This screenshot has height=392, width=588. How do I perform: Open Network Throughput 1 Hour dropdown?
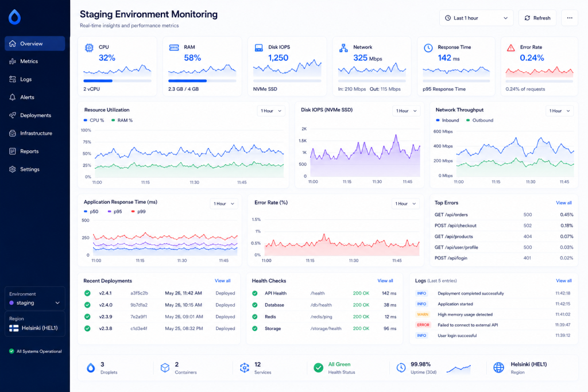tap(559, 111)
